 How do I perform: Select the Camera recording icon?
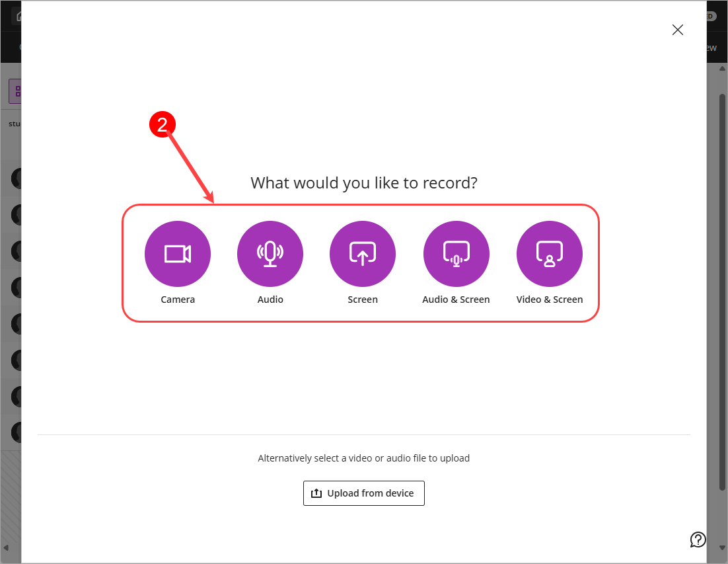click(177, 254)
